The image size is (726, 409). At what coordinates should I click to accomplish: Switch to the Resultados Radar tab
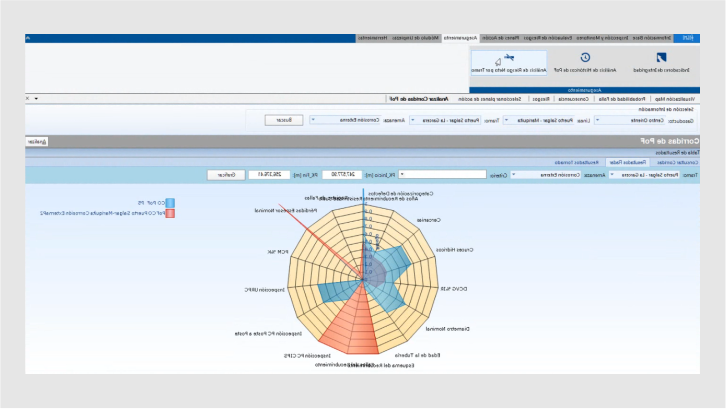(628, 163)
